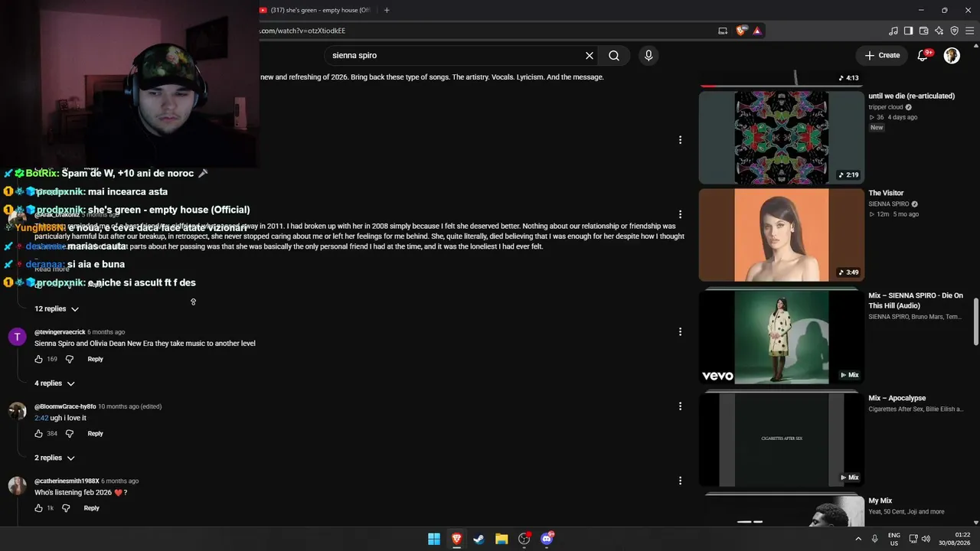Expand the 2 replies thread

pyautogui.click(x=54, y=458)
